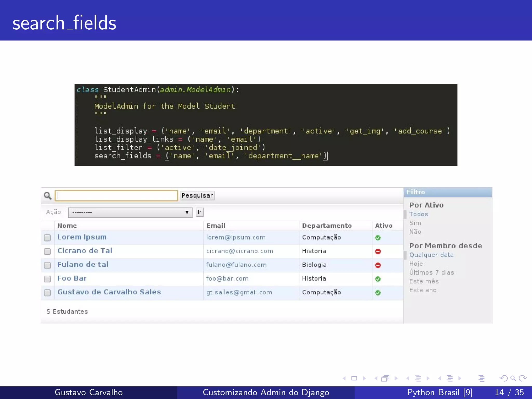Check the Cicrano de Tal row checkbox
The width and height of the screenshot is (532, 399).
(47, 251)
